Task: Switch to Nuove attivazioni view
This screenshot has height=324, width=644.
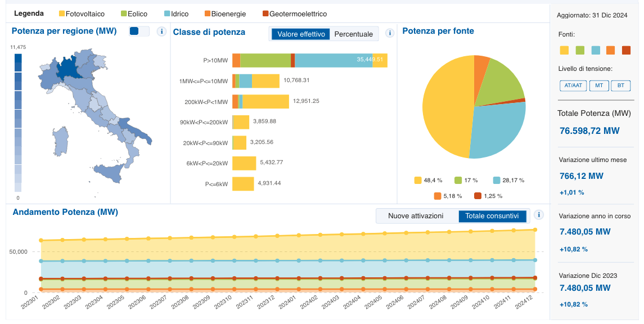Action: [x=416, y=216]
